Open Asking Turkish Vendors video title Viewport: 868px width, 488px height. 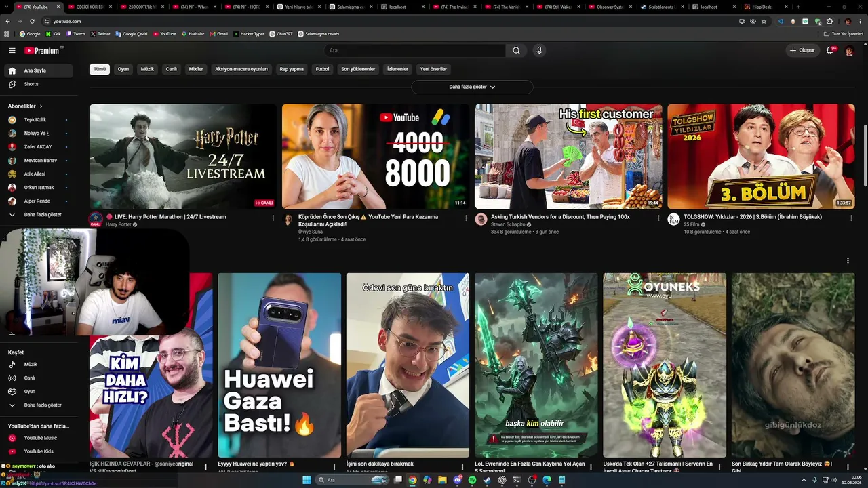pos(560,217)
